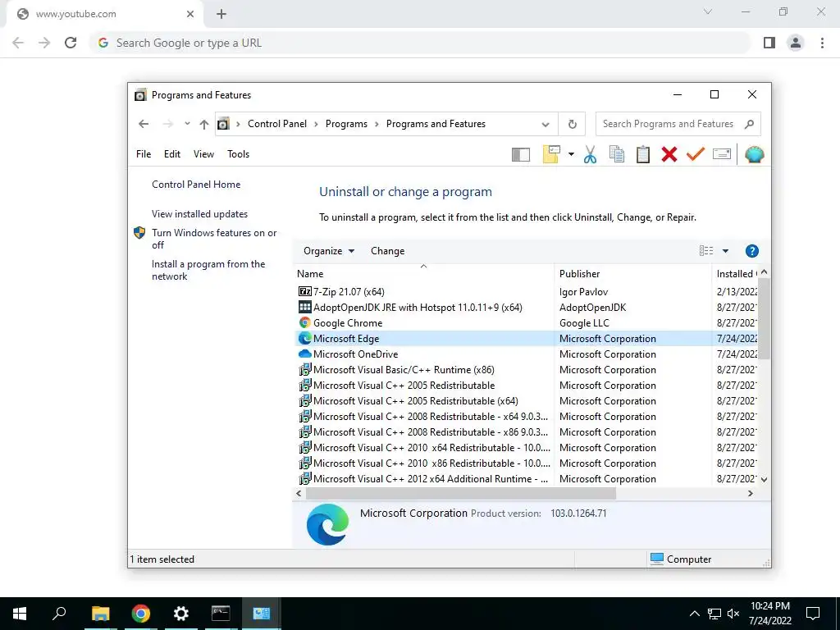Screen dimensions: 840x630
Task: Open the Chrome profile avatar
Action: [x=796, y=43]
